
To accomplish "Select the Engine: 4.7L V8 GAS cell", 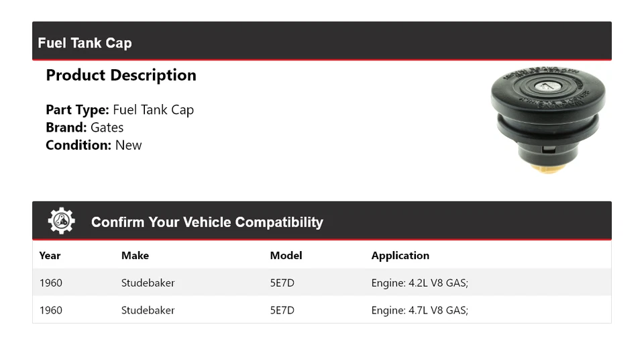I will [419, 310].
